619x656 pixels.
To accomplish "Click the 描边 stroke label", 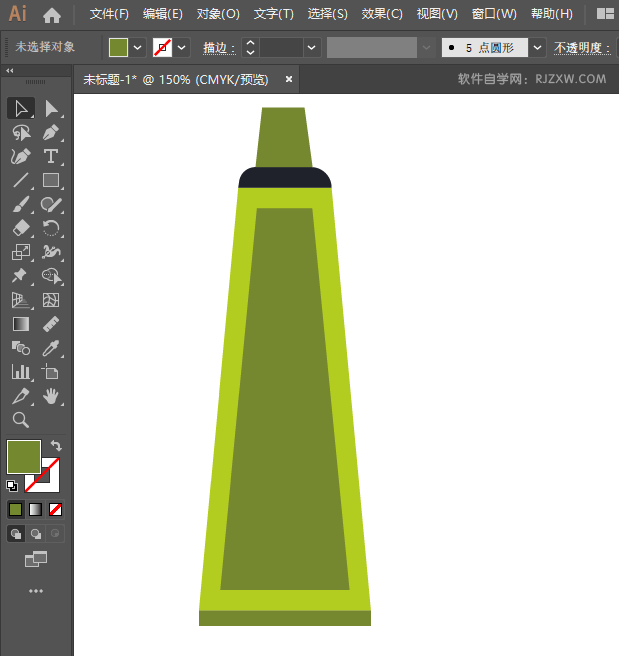I will click(x=217, y=47).
